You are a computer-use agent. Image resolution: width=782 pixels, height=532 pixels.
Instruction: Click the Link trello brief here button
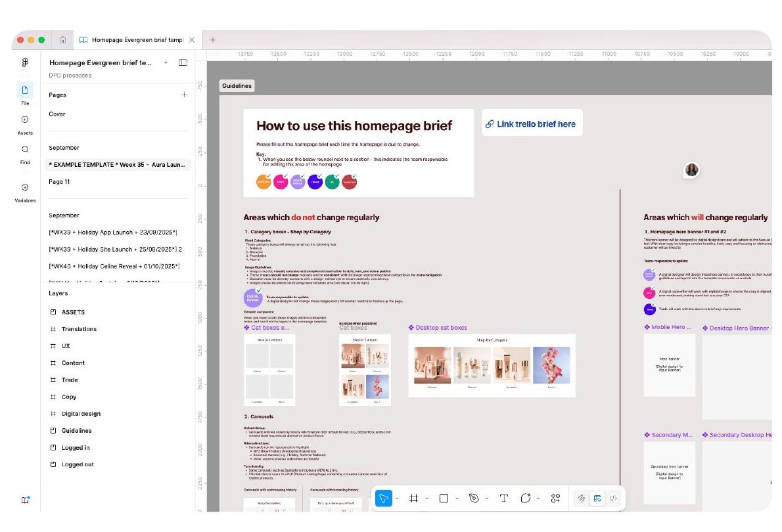pyautogui.click(x=532, y=123)
